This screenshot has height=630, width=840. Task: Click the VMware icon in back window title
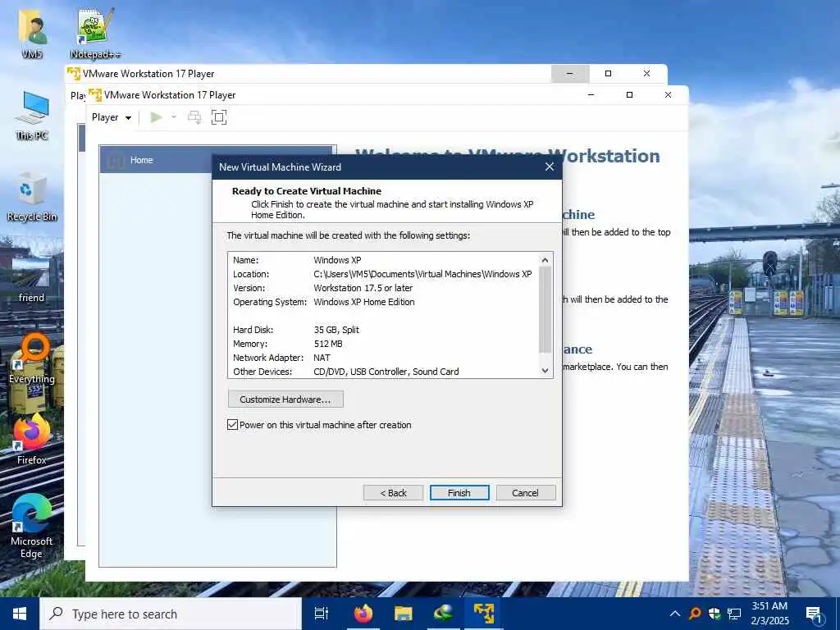point(74,73)
